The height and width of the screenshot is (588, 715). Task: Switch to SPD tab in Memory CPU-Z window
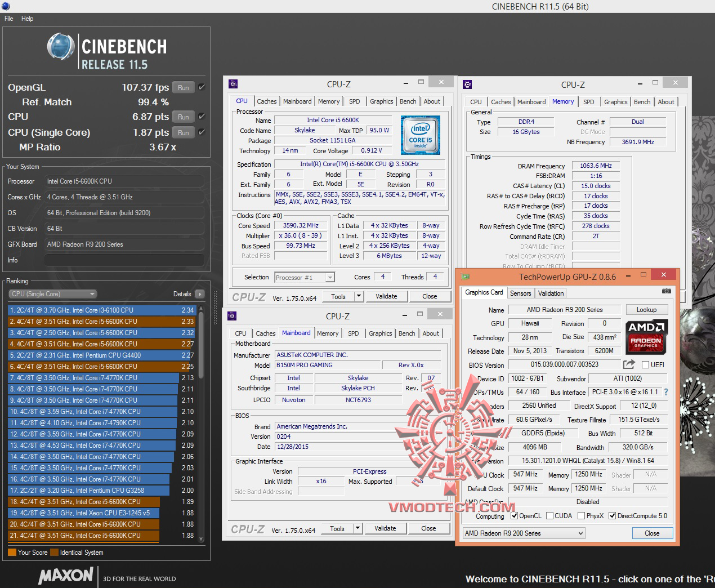pos(588,102)
